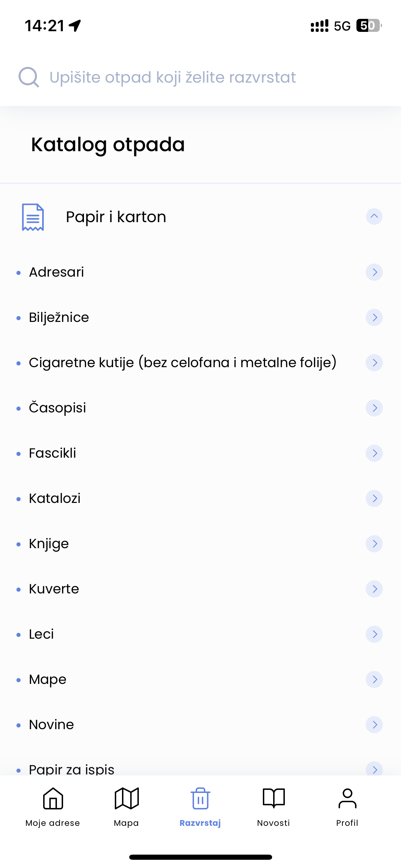Image resolution: width=401 pixels, height=868 pixels.
Task: Open the Profil person icon
Action: pyautogui.click(x=347, y=798)
